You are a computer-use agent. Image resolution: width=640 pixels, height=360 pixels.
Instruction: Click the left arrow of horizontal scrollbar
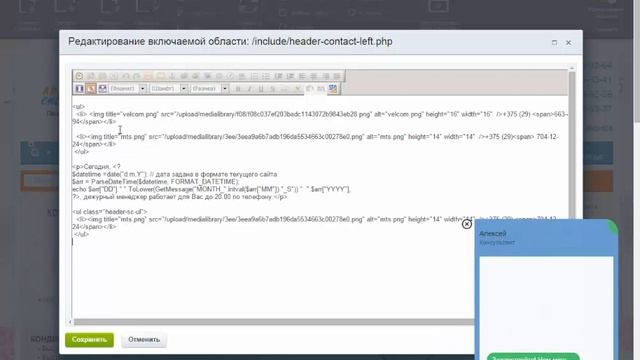point(70,322)
